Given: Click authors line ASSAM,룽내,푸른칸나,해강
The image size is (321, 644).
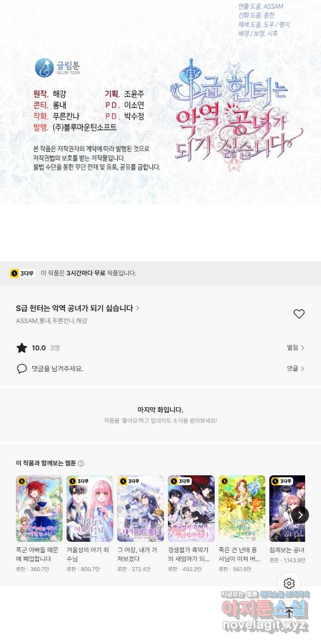Looking at the screenshot, I should pos(52,321).
